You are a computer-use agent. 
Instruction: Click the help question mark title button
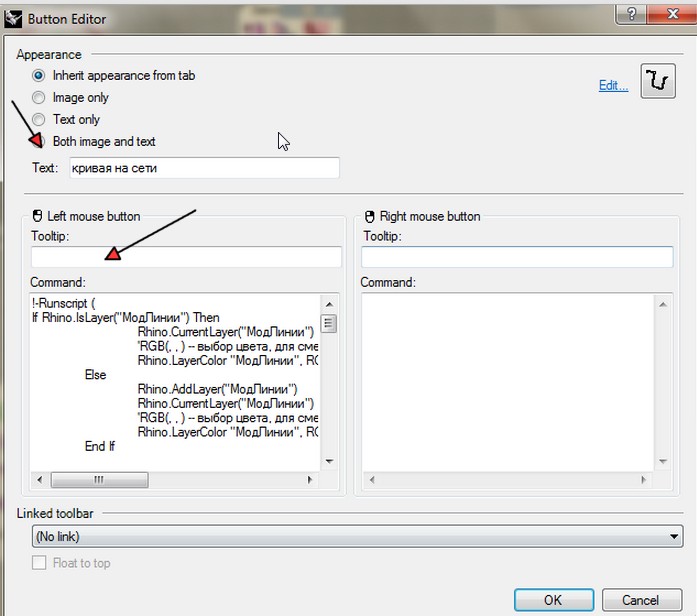(x=631, y=14)
